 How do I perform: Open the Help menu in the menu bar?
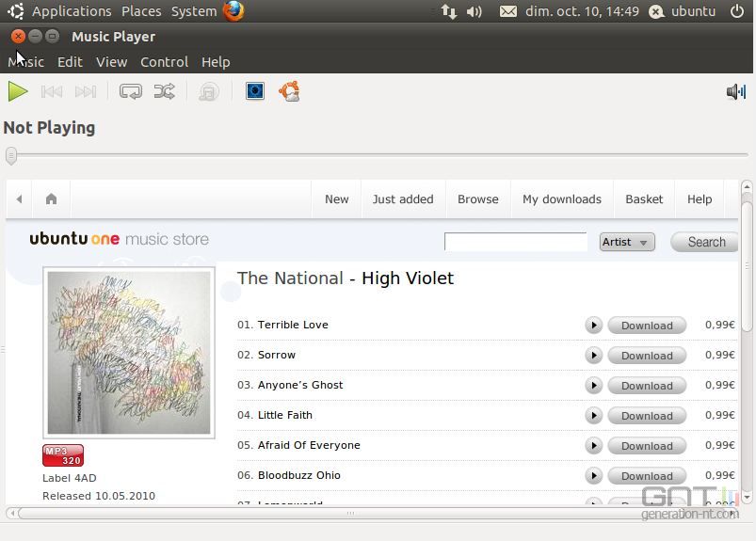coord(216,62)
